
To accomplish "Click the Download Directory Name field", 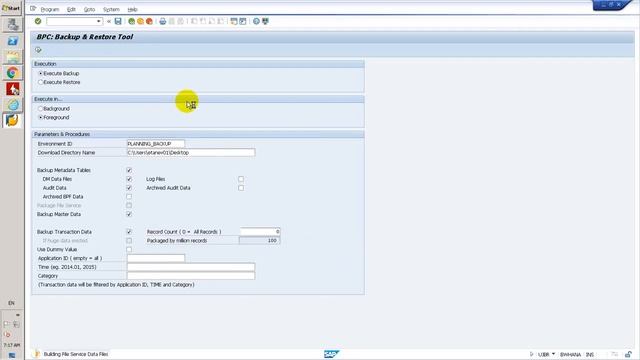I will coord(191,152).
